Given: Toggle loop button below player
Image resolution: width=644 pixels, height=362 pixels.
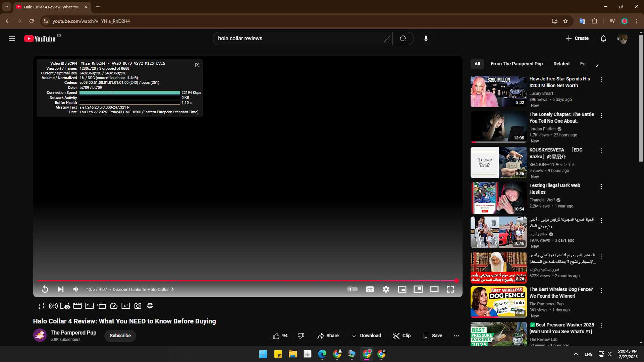Looking at the screenshot, I should click(x=41, y=306).
